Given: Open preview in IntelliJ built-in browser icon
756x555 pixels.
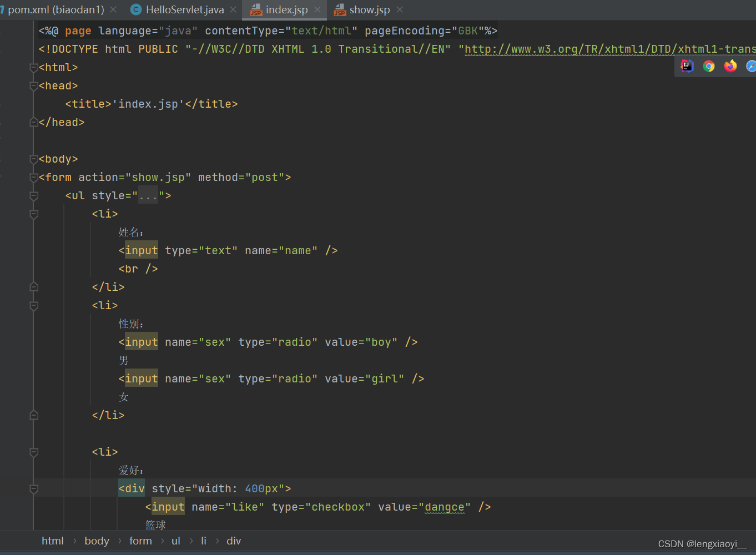Looking at the screenshot, I should 687,66.
